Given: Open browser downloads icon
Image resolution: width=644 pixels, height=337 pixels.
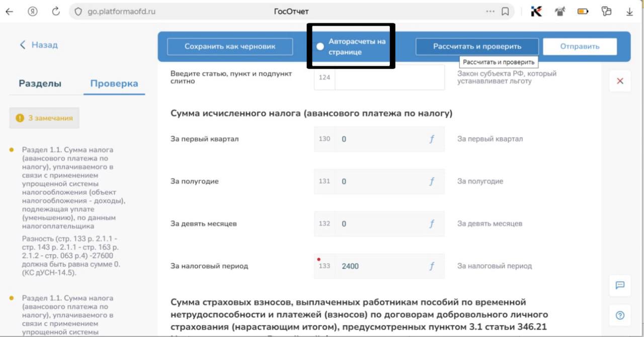Looking at the screenshot, I should pos(629,12).
